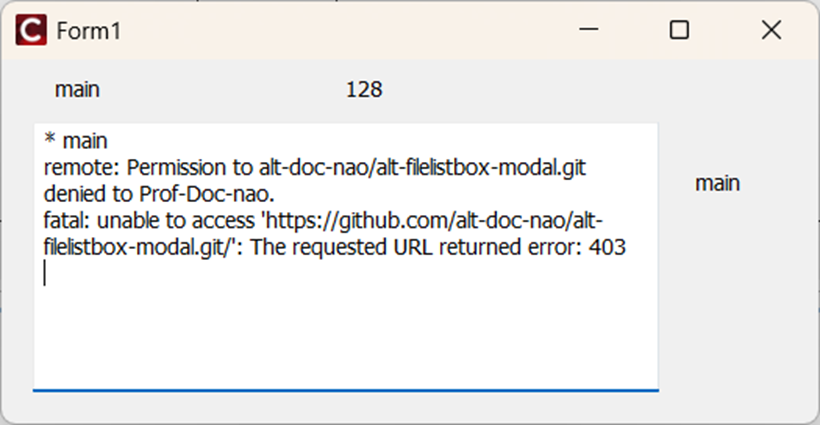This screenshot has height=425, width=820.
Task: Click 'The requested URL' text
Action: (342, 247)
